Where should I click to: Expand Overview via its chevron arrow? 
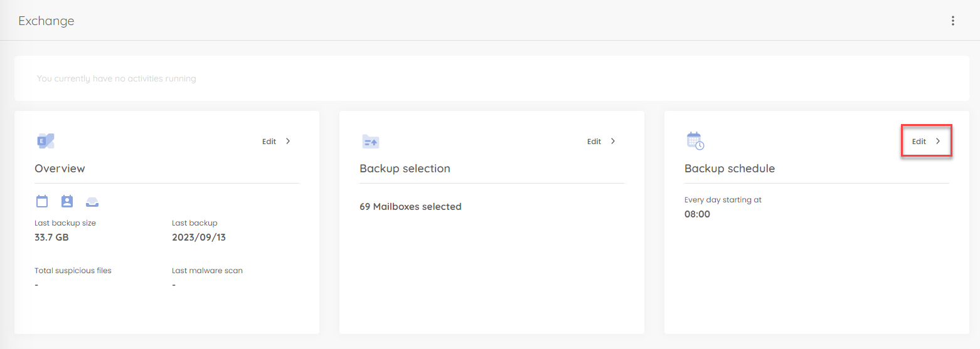click(288, 141)
